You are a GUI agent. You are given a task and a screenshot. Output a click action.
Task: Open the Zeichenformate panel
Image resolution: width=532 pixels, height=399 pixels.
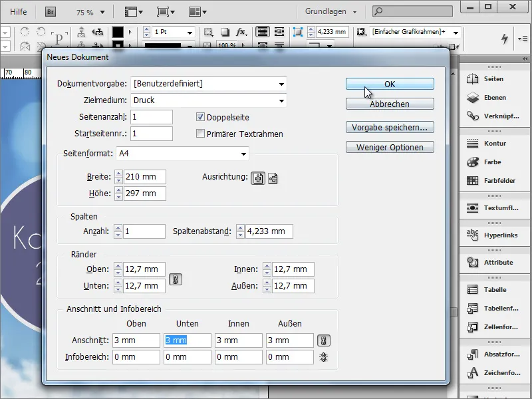pos(494,372)
